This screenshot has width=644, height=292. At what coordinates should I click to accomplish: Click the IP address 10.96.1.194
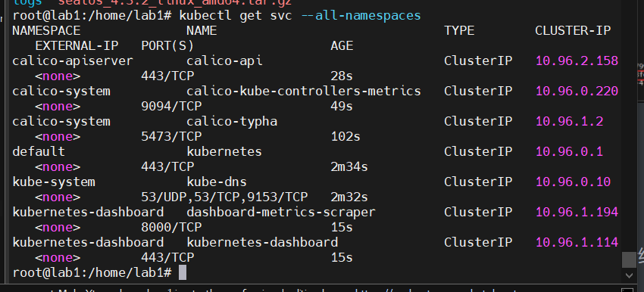pos(577,212)
